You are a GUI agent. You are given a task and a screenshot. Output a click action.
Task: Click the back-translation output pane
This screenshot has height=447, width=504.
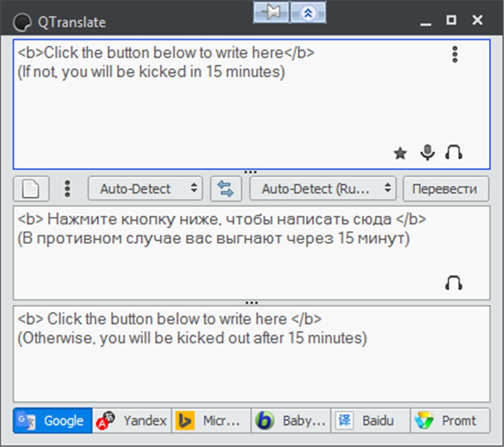point(251,354)
